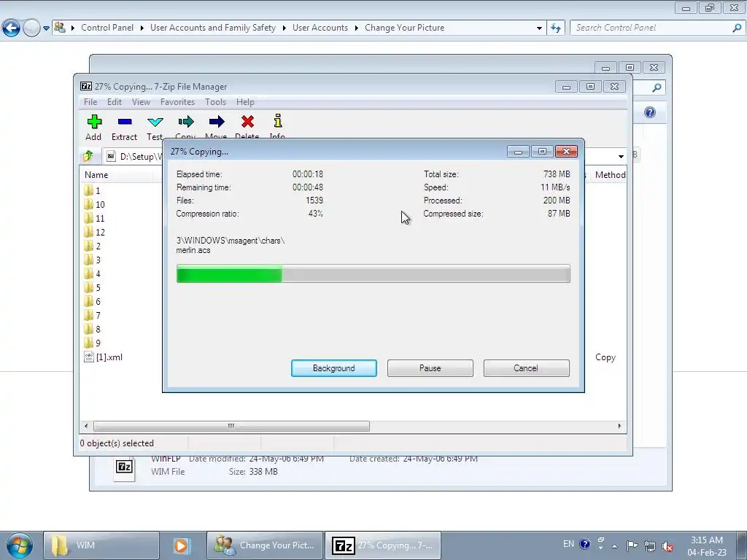Select folder 1 in file list
The width and height of the screenshot is (747, 560).
pyautogui.click(x=93, y=190)
